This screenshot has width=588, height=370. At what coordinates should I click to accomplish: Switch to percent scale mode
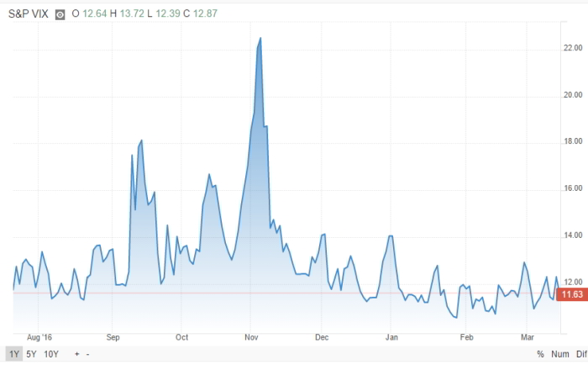tap(540, 354)
